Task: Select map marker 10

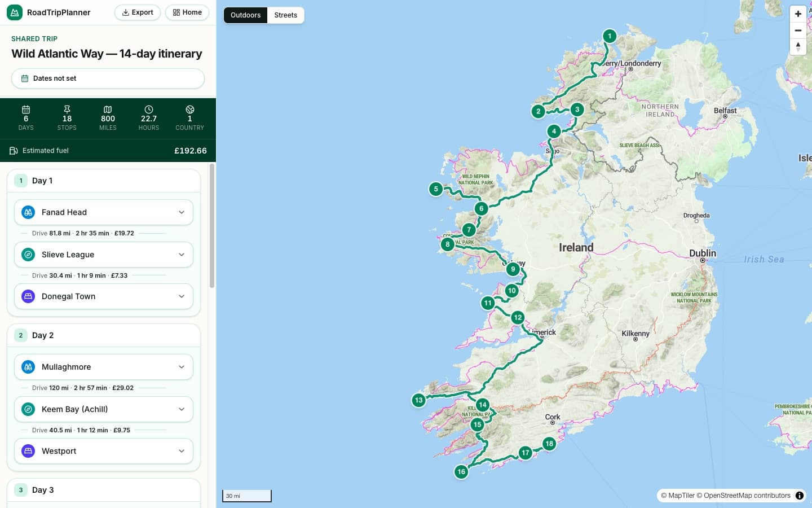Action: point(511,291)
